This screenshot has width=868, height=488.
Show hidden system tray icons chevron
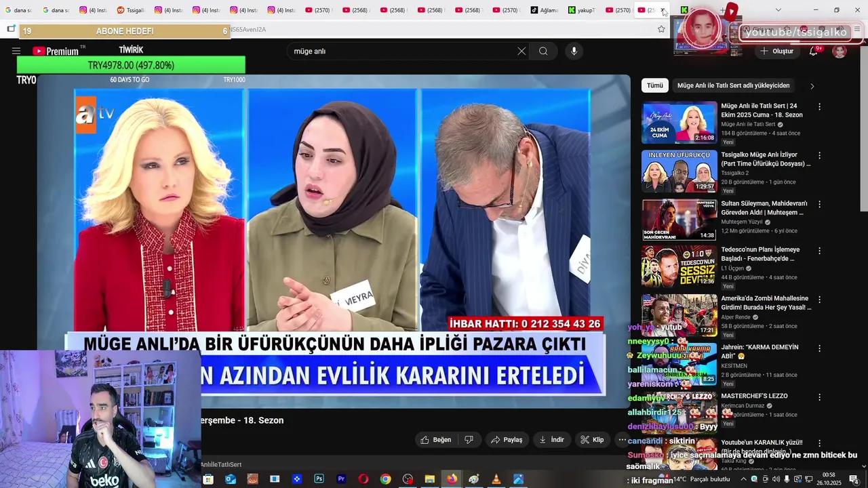[x=744, y=479]
